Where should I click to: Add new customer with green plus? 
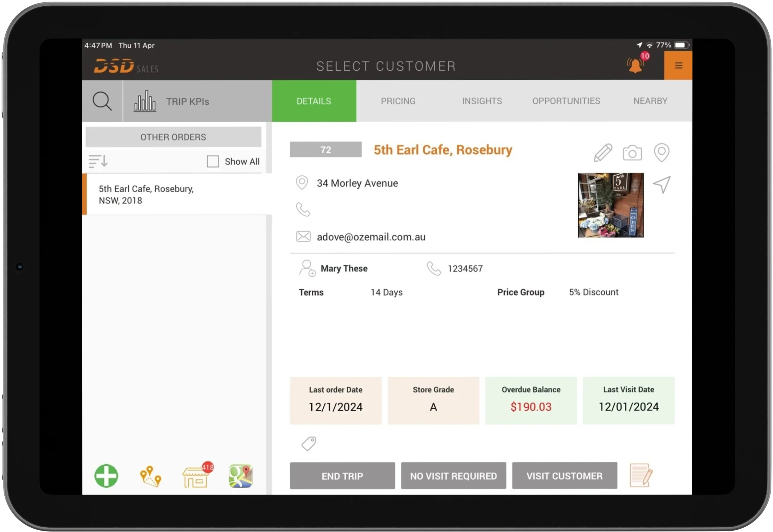106,476
